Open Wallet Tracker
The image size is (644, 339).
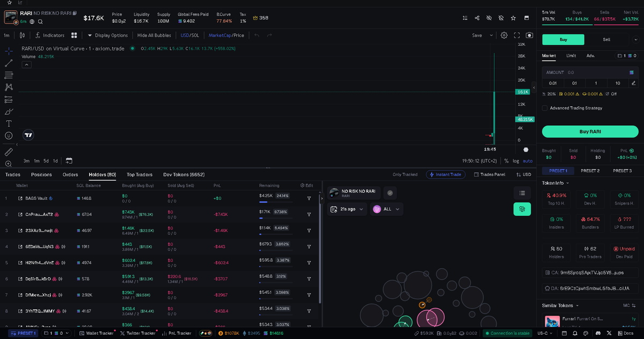[x=97, y=333]
